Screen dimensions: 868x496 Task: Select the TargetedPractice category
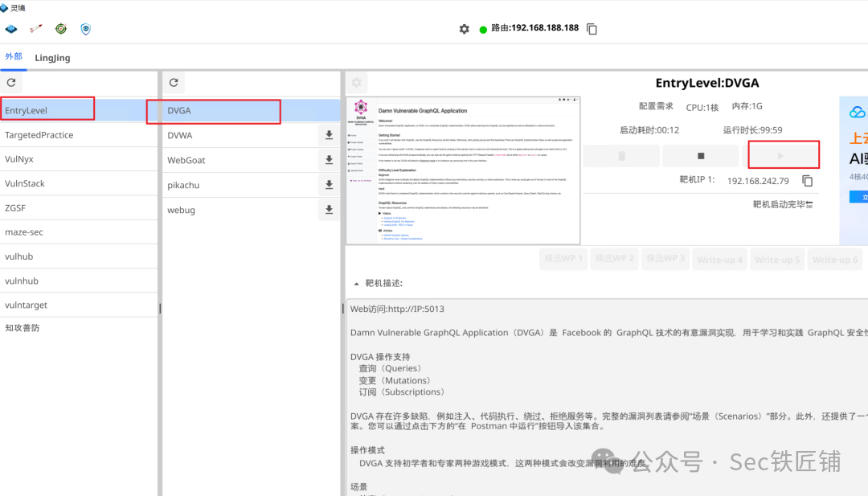(x=79, y=134)
